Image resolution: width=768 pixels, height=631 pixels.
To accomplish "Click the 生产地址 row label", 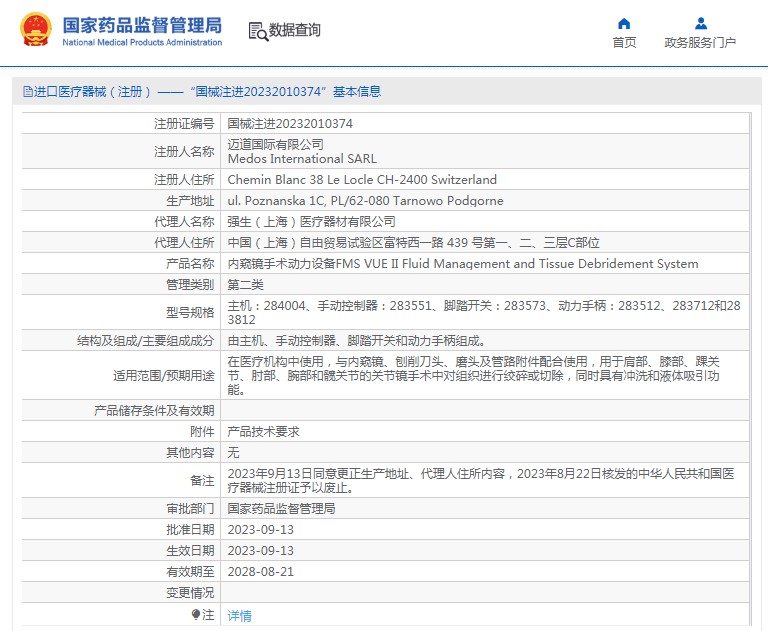I will (190, 201).
